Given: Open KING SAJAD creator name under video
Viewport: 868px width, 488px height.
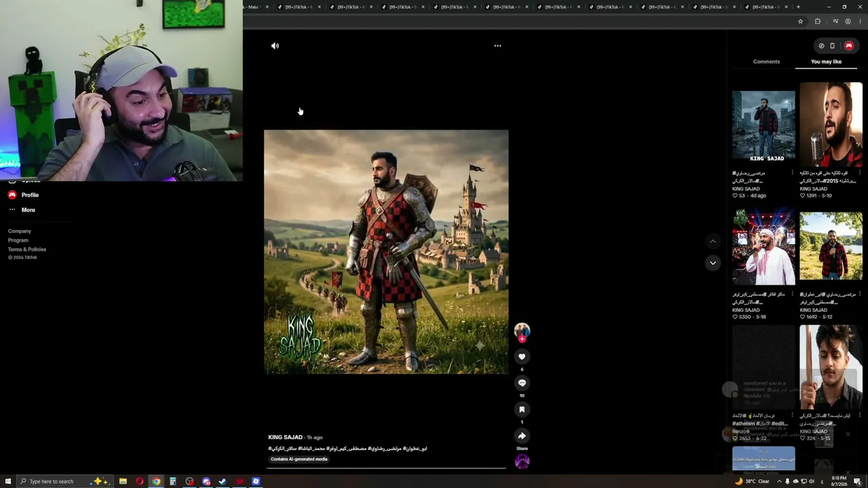Looking at the screenshot, I should click(x=285, y=438).
